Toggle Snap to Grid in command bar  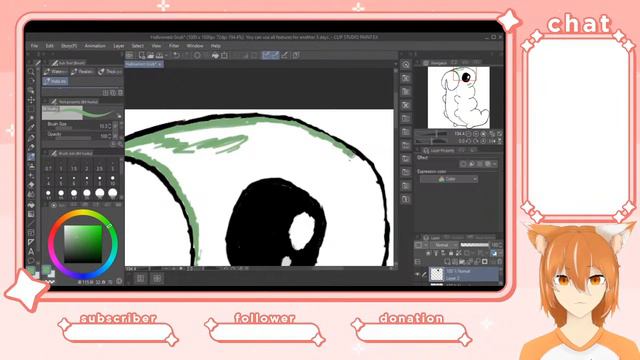[285, 55]
